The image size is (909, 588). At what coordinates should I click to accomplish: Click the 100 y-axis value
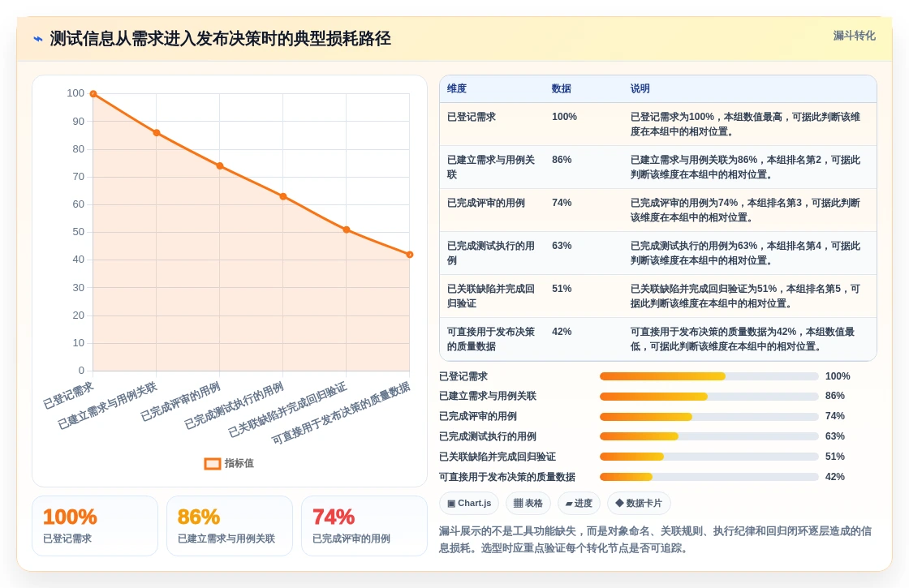[75, 93]
